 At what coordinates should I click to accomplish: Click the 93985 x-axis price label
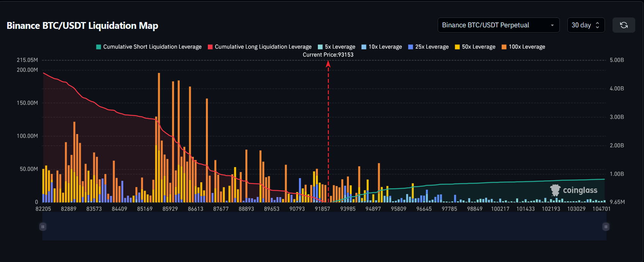[348, 209]
